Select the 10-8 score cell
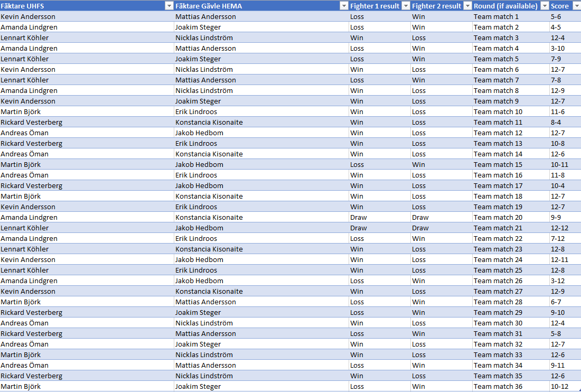581x392 pixels. click(x=566, y=143)
